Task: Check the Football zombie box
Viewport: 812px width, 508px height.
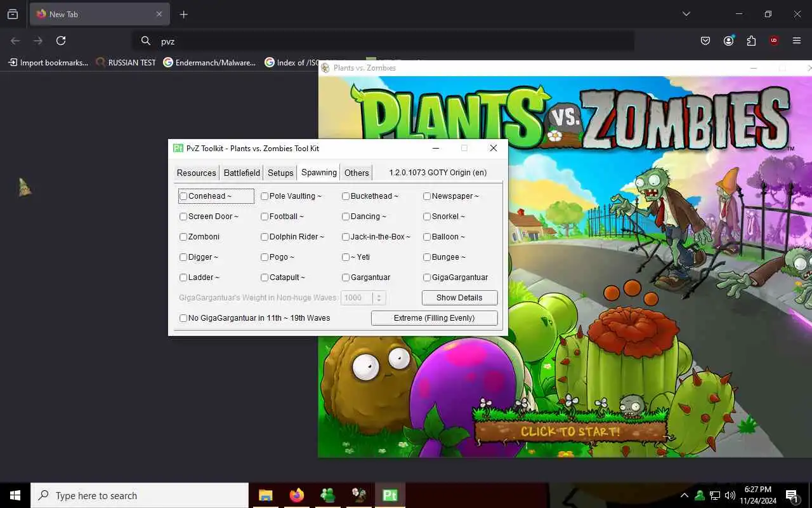Action: (265, 217)
